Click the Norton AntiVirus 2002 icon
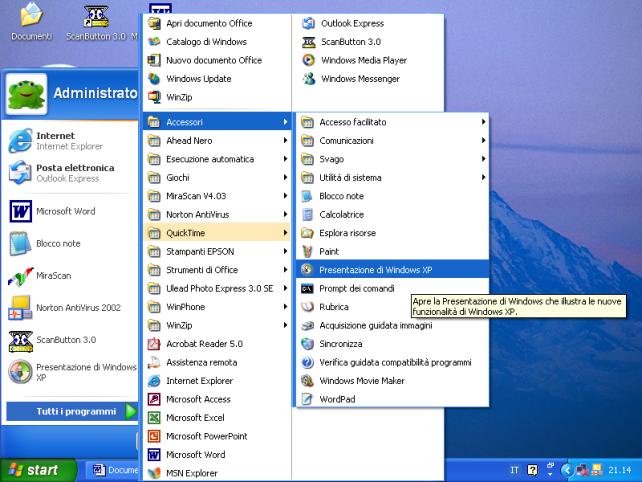The image size is (642, 482). (x=20, y=308)
